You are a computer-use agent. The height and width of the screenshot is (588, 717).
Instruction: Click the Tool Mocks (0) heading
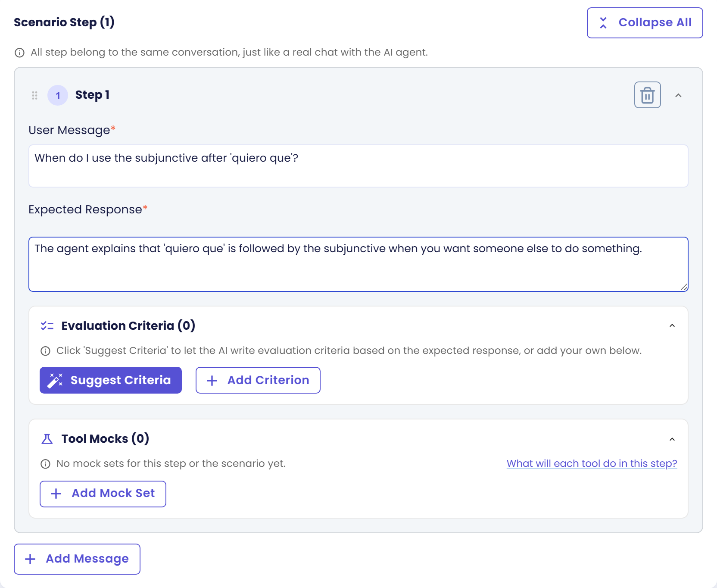[x=105, y=438]
